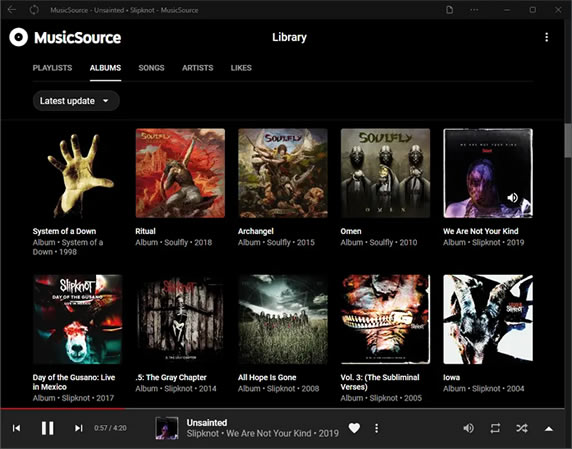572x449 pixels.
Task: Click the MusicSource wordmark
Action: pyautogui.click(x=78, y=38)
